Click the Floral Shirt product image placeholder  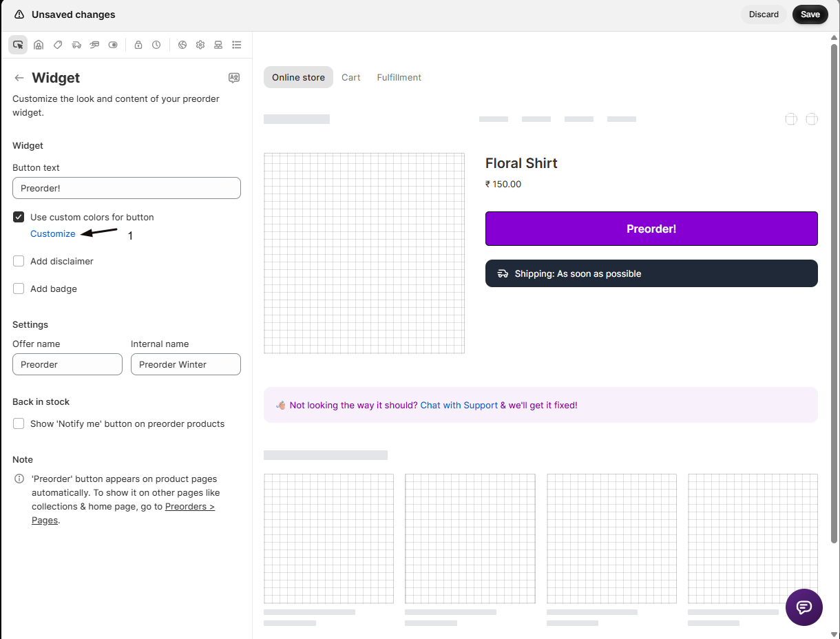coord(364,253)
